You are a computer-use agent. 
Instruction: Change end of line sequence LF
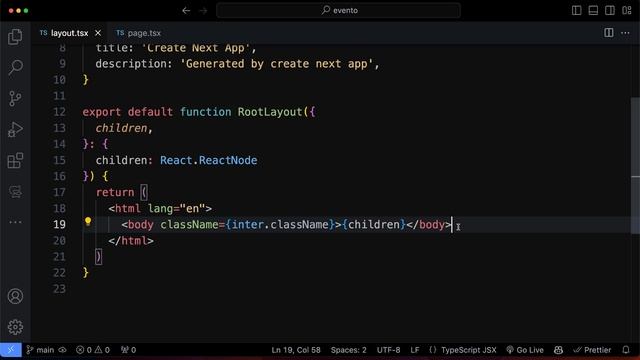(415, 350)
